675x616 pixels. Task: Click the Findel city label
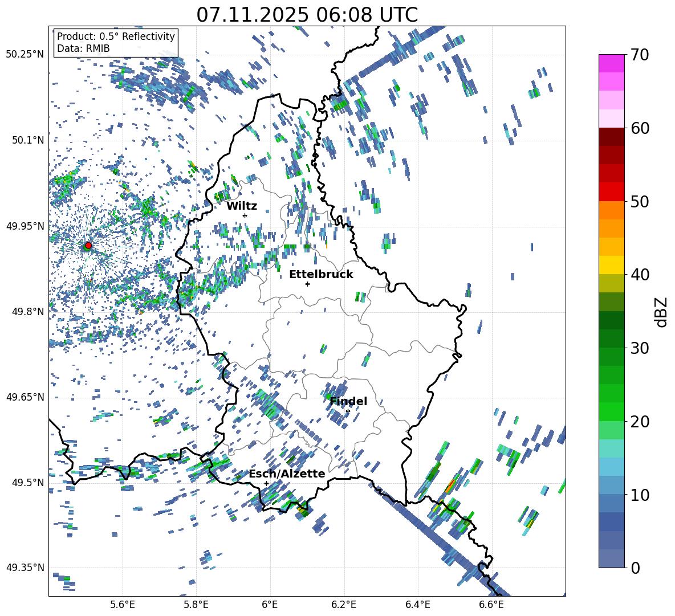348,401
